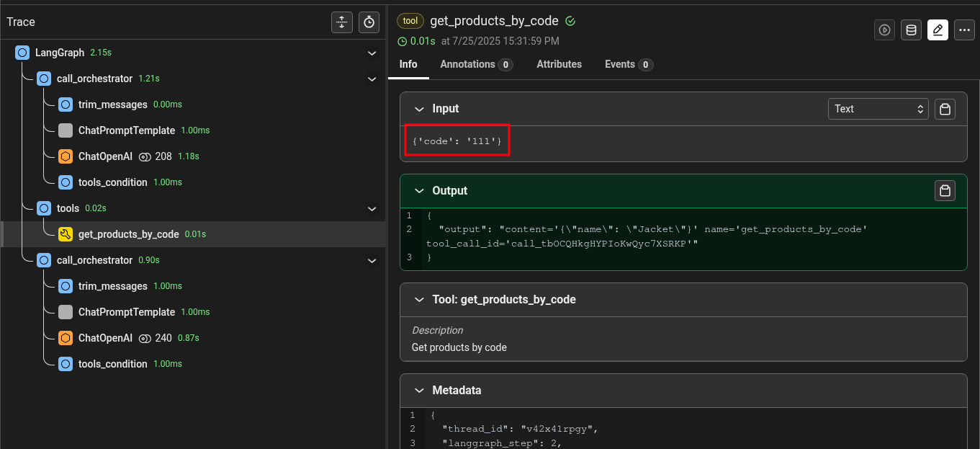980x449 pixels.
Task: Click the playground play icon button
Action: point(884,30)
